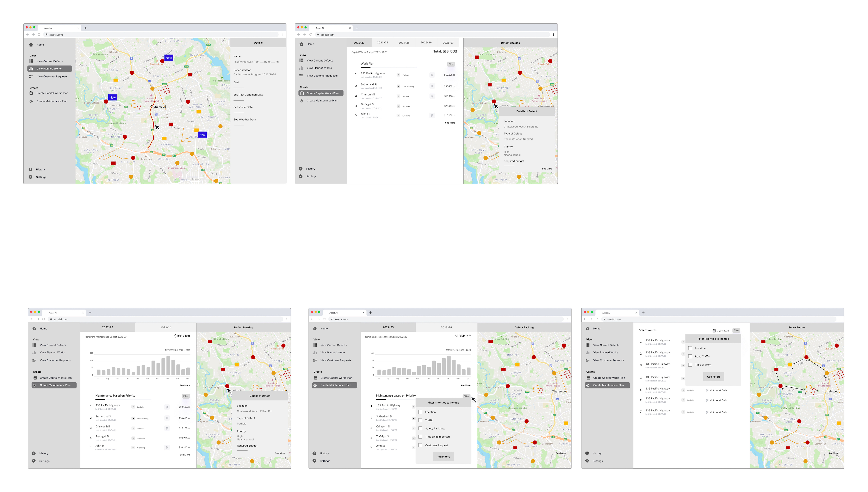
Task: Select Sutherland St Line Marking dot in Work Plan
Action: [x=398, y=86]
